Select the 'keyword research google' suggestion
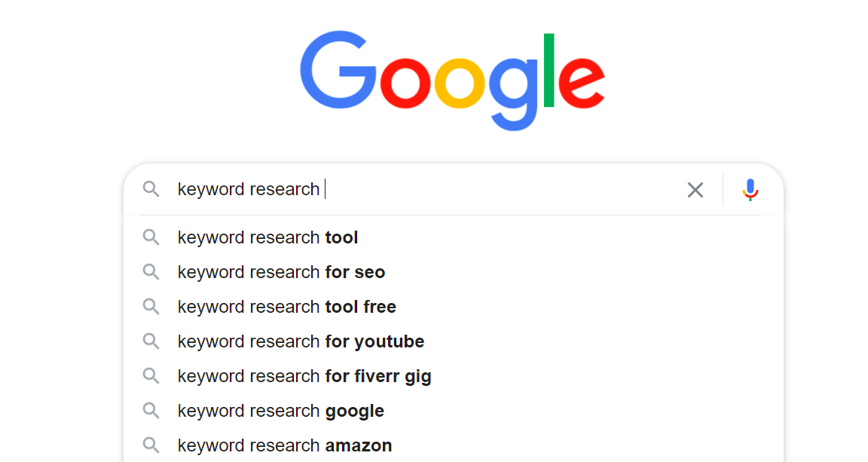Screen dimensions: 868x462 [280, 411]
